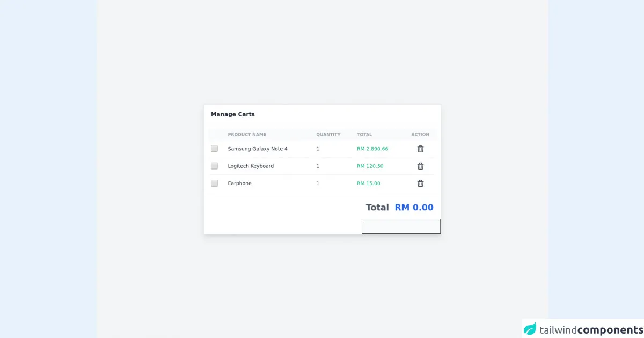
Task: Remove Earphone using its trash icon
Action: click(420, 183)
